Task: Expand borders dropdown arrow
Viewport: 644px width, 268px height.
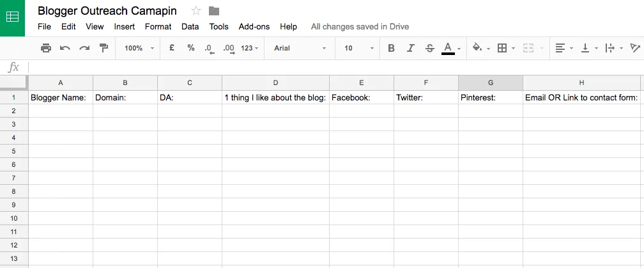Action: tap(514, 49)
